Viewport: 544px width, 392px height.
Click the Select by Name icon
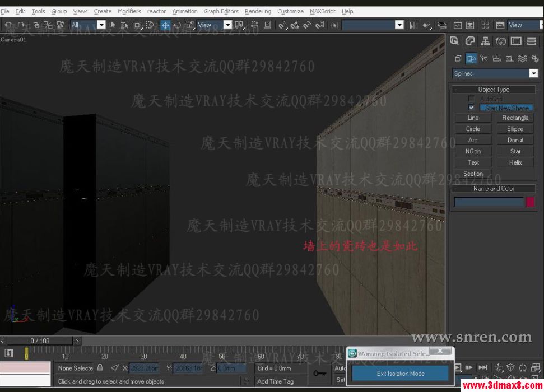(x=125, y=25)
